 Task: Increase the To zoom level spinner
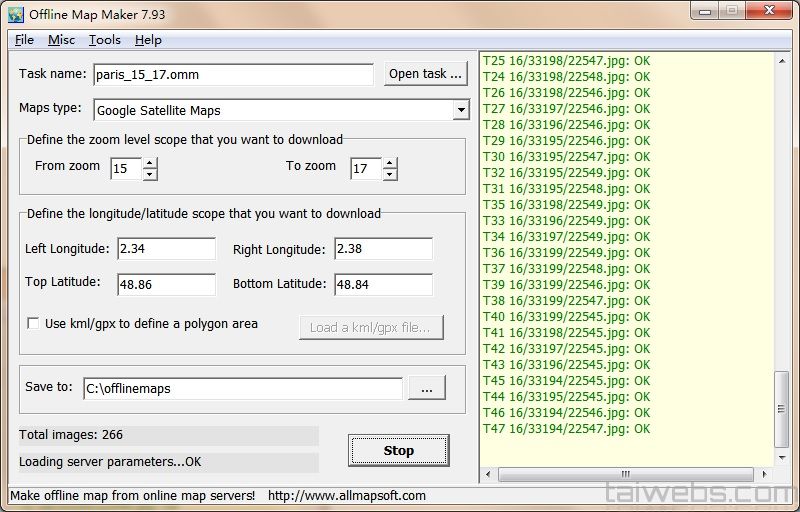point(389,163)
